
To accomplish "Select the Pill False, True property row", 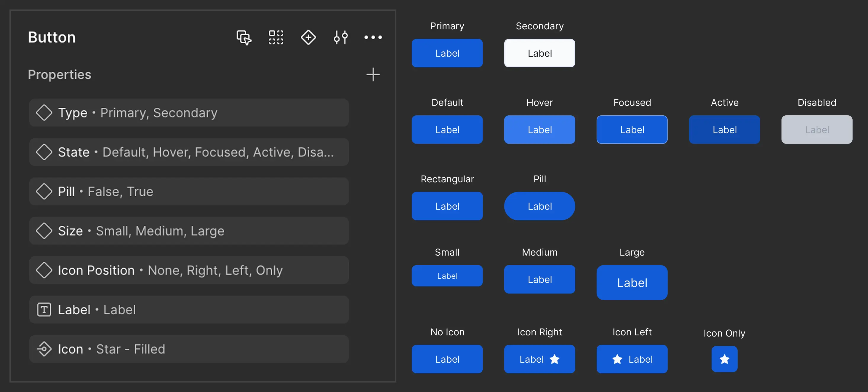I will [189, 192].
